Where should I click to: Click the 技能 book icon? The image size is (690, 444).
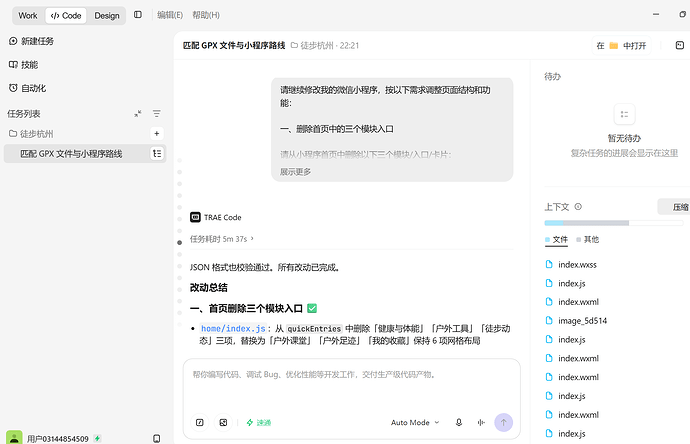13,65
